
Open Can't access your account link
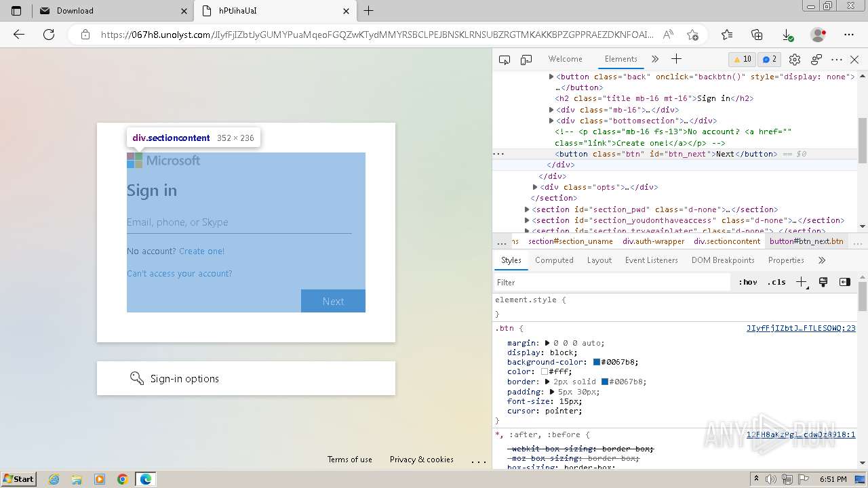(x=179, y=273)
